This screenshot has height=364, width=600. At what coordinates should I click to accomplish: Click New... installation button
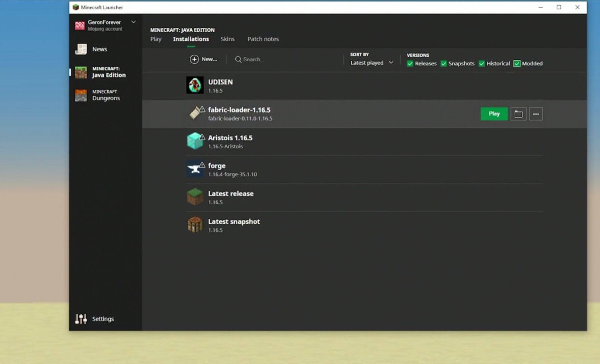click(203, 59)
